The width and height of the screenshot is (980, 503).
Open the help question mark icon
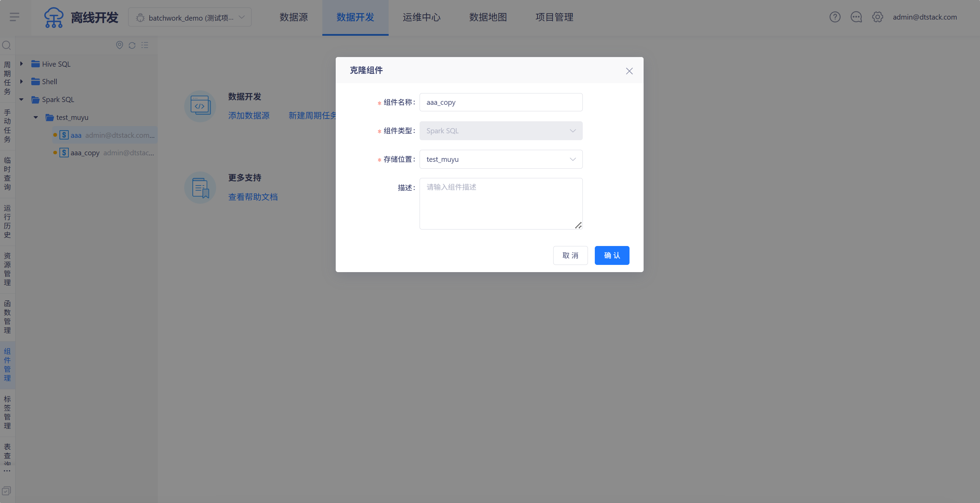(x=835, y=17)
